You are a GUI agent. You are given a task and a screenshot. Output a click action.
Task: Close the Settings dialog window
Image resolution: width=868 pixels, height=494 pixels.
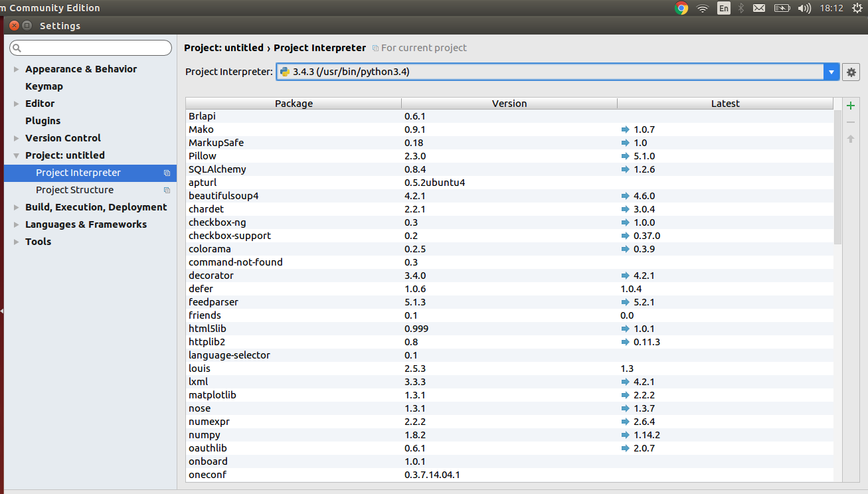pyautogui.click(x=15, y=26)
